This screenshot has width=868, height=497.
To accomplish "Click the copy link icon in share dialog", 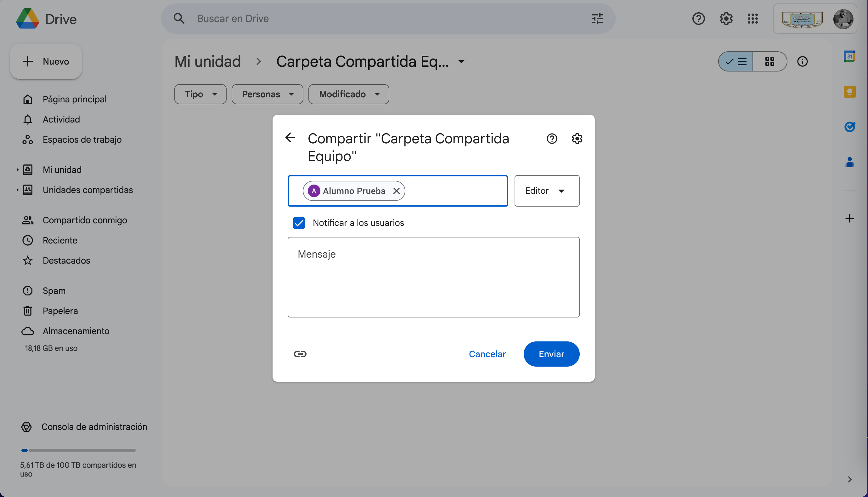I will [x=300, y=354].
